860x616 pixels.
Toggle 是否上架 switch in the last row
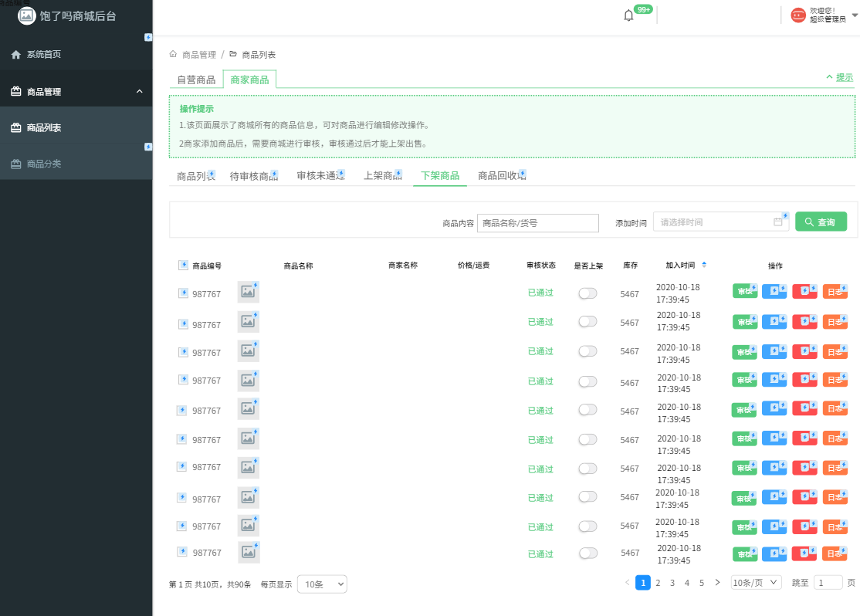(x=588, y=553)
